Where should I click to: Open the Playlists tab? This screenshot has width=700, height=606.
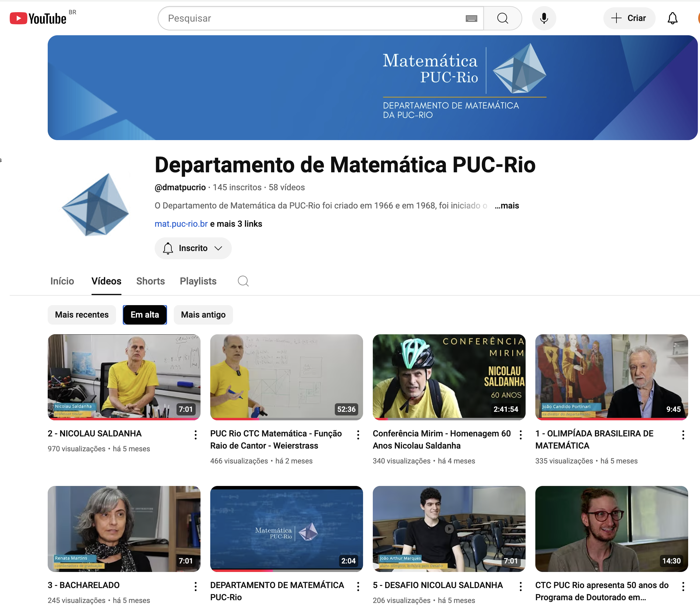pyautogui.click(x=198, y=281)
